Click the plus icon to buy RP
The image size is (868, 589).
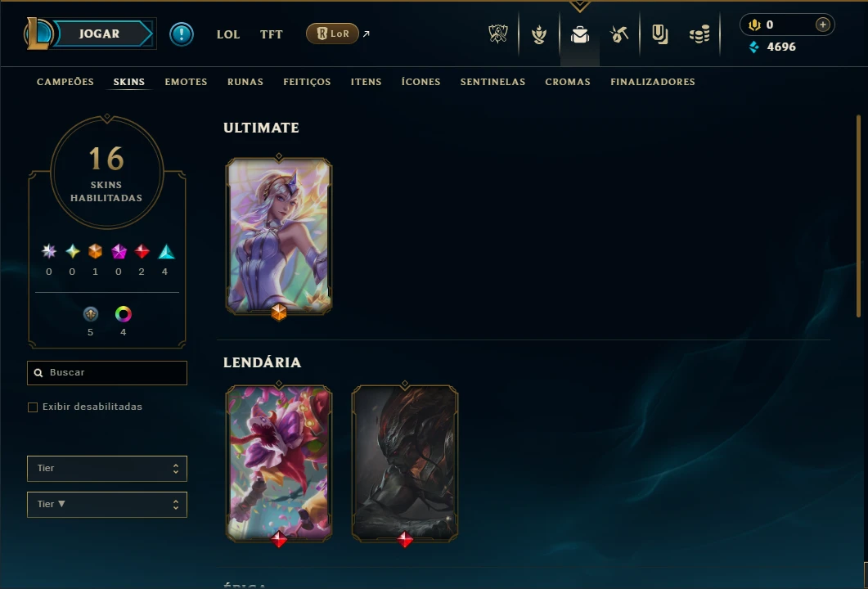823,25
